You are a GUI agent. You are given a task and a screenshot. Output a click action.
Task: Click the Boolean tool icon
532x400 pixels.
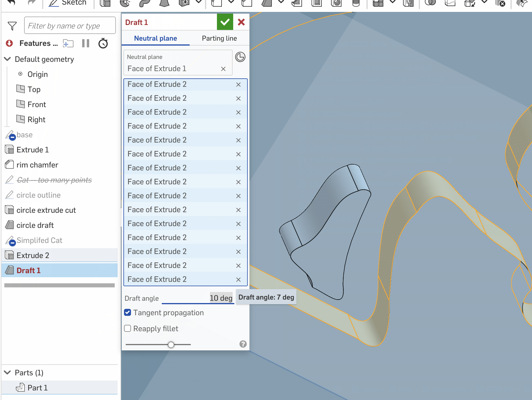pos(430,3)
